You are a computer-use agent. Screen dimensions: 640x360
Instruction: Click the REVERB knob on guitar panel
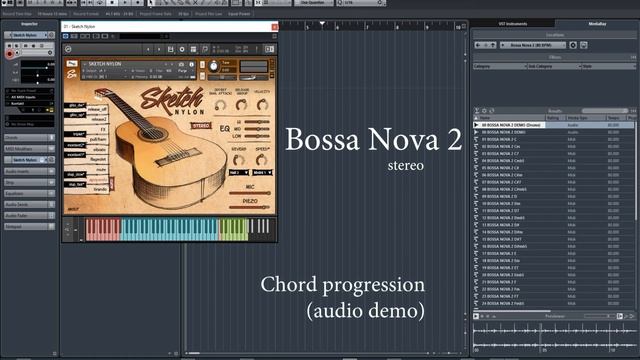[x=238, y=160]
